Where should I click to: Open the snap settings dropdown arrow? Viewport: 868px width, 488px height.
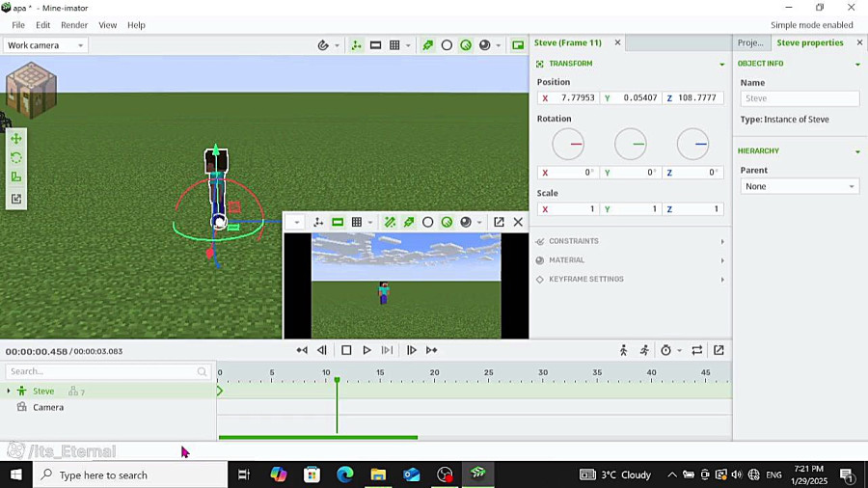pos(337,45)
